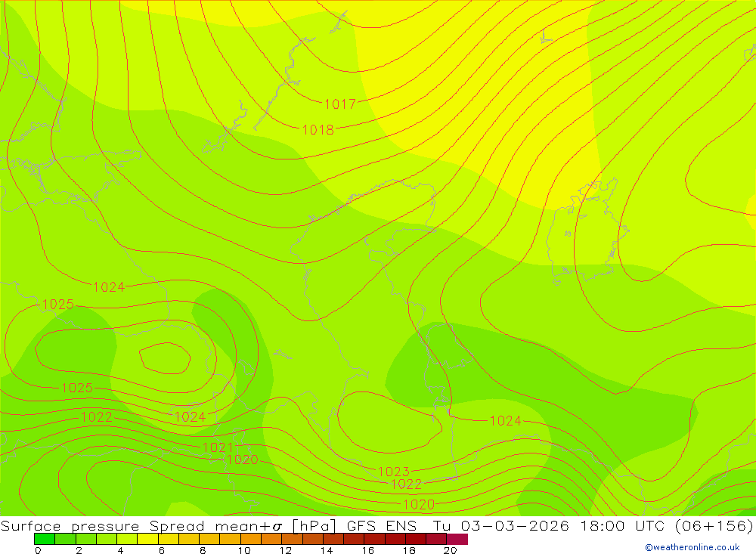Image resolution: width=756 pixels, height=554 pixels.
Task: Select the 1025 label directly above 1022
Action: 77,388
